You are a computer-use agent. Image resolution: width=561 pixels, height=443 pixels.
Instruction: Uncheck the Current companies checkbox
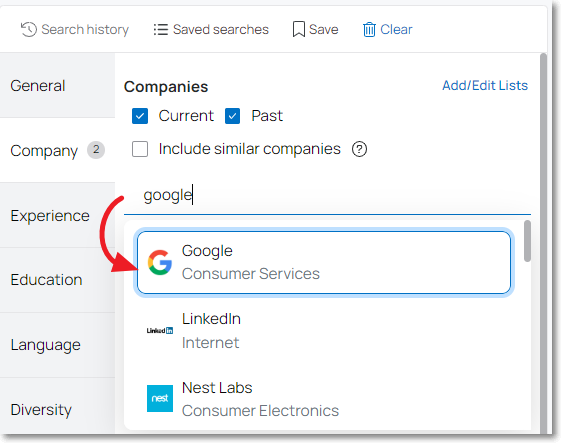140,116
